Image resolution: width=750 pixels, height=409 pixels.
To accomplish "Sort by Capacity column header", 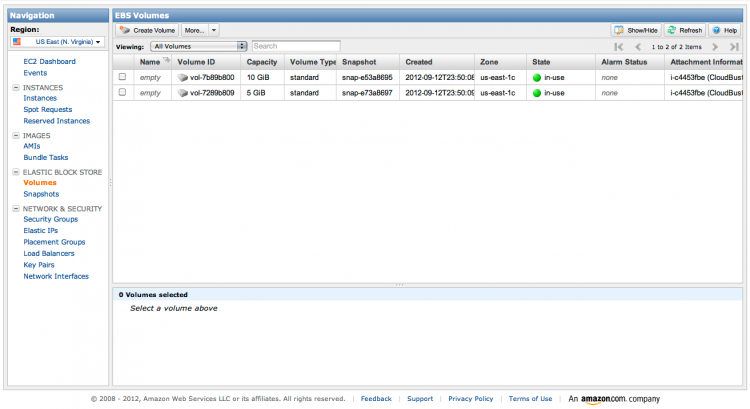I will pos(262,62).
